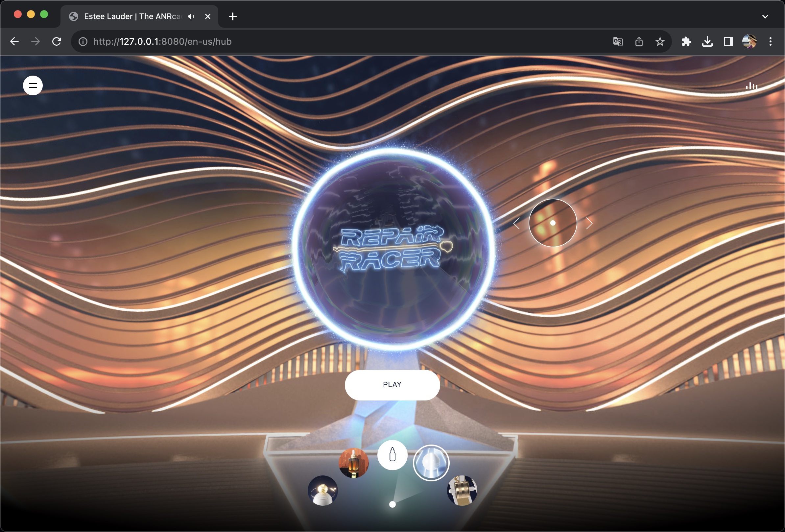Viewport: 785px width, 532px height.
Task: Choose the golden orb game thumbnail
Action: [322, 491]
